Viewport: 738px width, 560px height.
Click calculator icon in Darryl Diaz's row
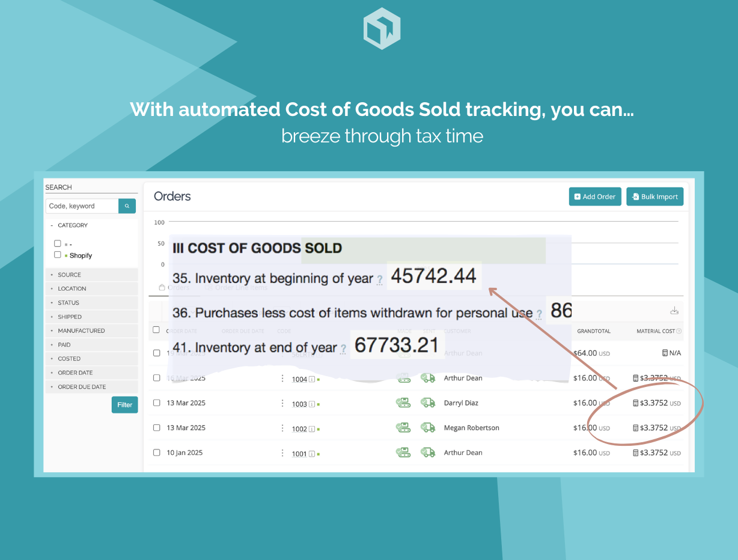click(636, 403)
